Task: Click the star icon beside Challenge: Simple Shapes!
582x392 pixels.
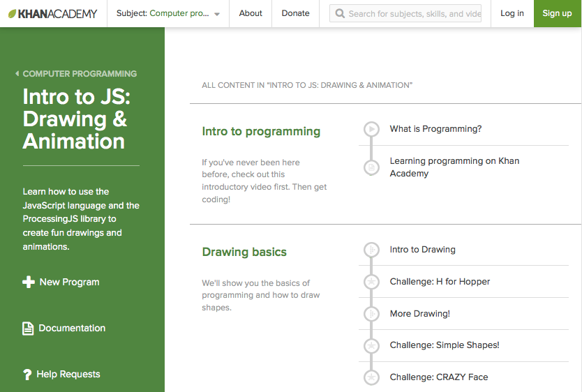Action: (371, 346)
